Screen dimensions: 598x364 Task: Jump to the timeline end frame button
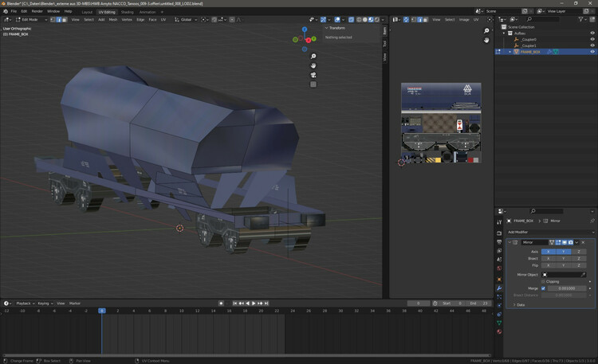coord(266,303)
